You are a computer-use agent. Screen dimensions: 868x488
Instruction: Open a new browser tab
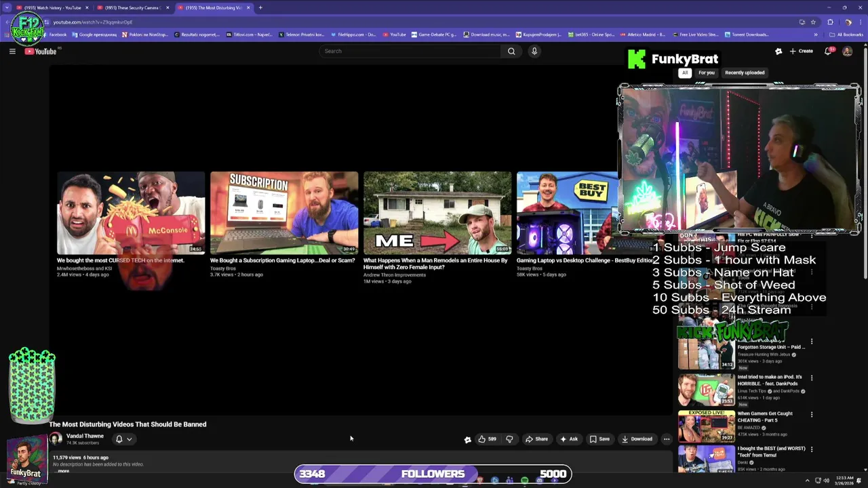260,7
